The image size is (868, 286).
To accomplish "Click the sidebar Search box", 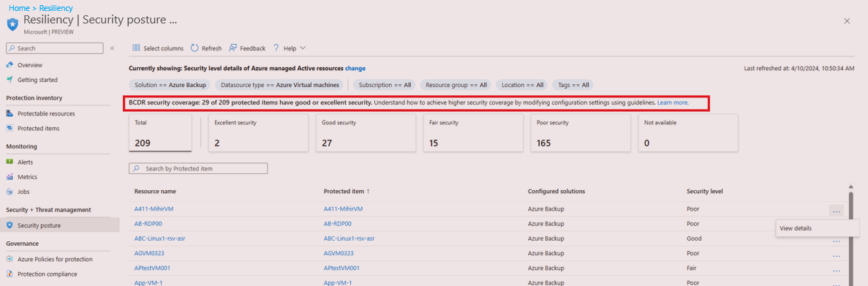I will pyautogui.click(x=54, y=48).
